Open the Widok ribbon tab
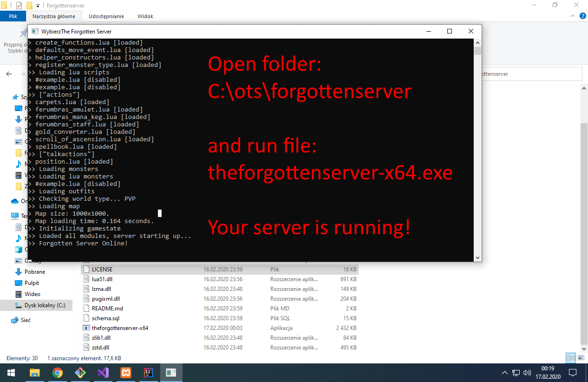This screenshot has height=382, width=588. pyautogui.click(x=145, y=16)
